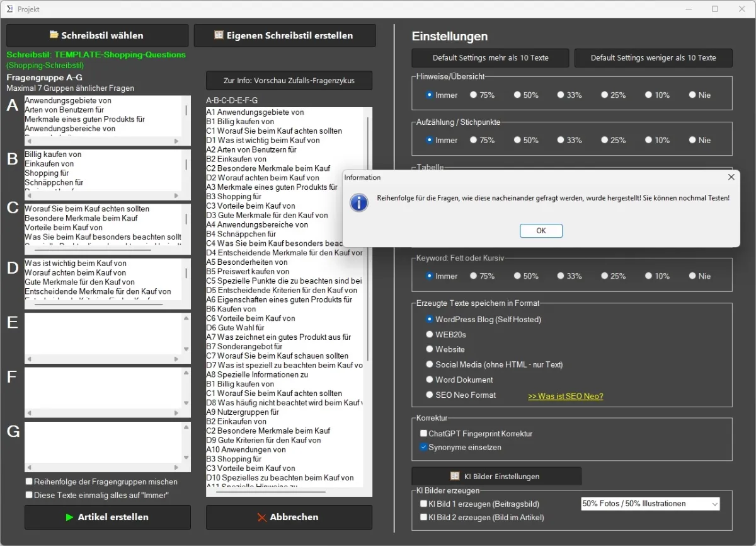The image size is (756, 546).
Task: Open Schreibstil wählen folder button
Action: (97, 35)
